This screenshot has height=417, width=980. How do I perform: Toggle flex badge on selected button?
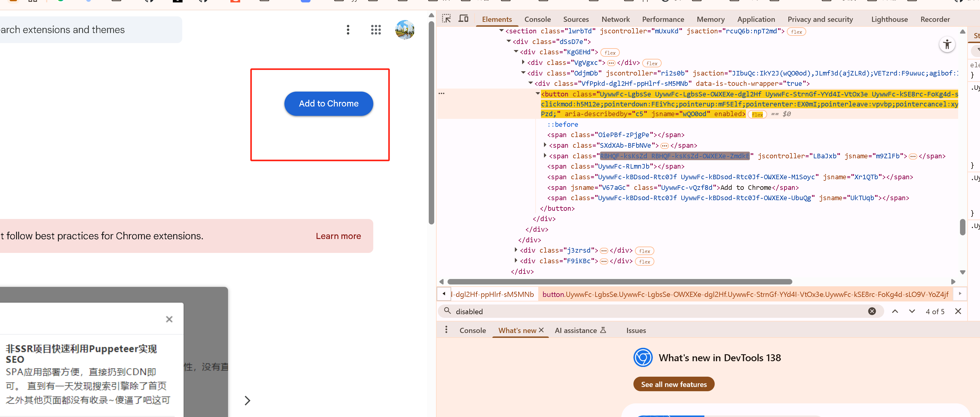pyautogui.click(x=757, y=115)
